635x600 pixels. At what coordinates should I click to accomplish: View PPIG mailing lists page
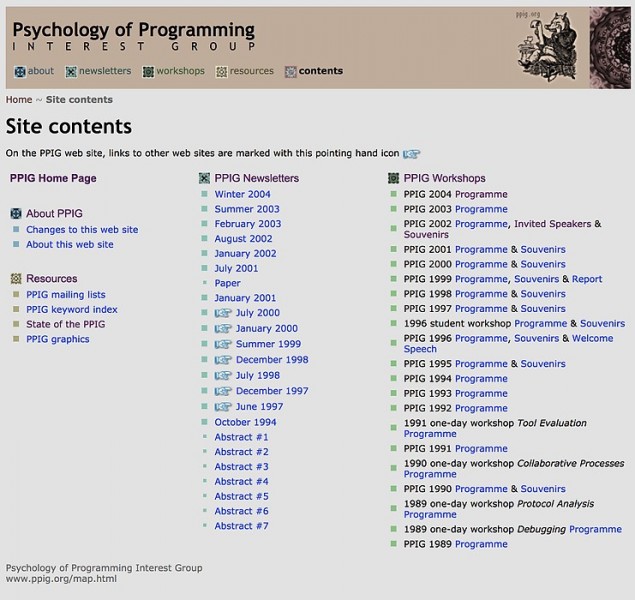coord(66,295)
